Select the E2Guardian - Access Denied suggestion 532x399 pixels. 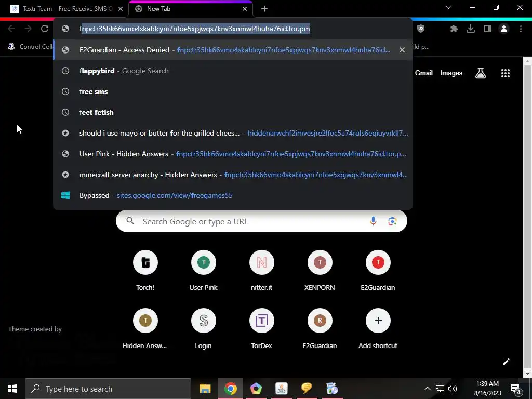tap(233, 50)
